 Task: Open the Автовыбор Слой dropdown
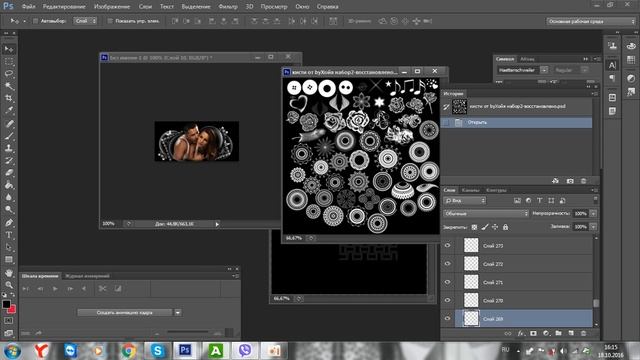pyautogui.click(x=85, y=21)
